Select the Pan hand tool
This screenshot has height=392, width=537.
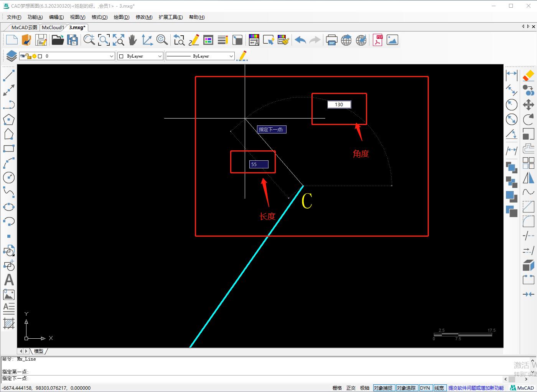pyautogui.click(x=133, y=40)
